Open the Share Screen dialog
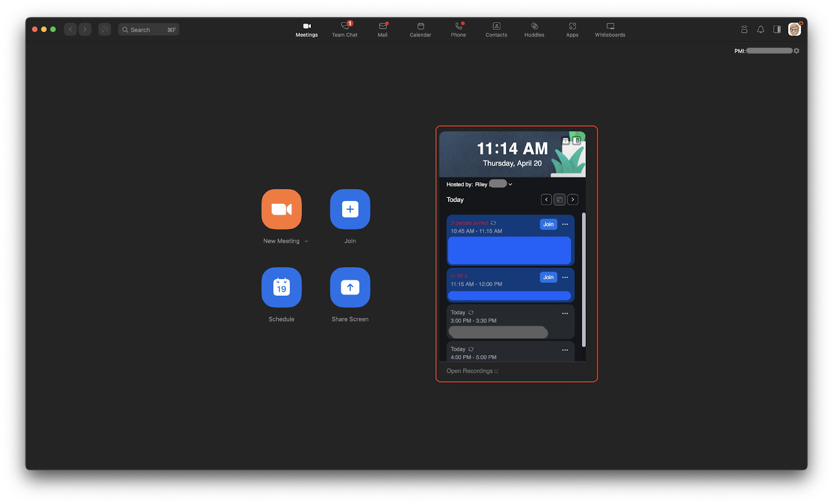This screenshot has width=833, height=504. coord(349,287)
